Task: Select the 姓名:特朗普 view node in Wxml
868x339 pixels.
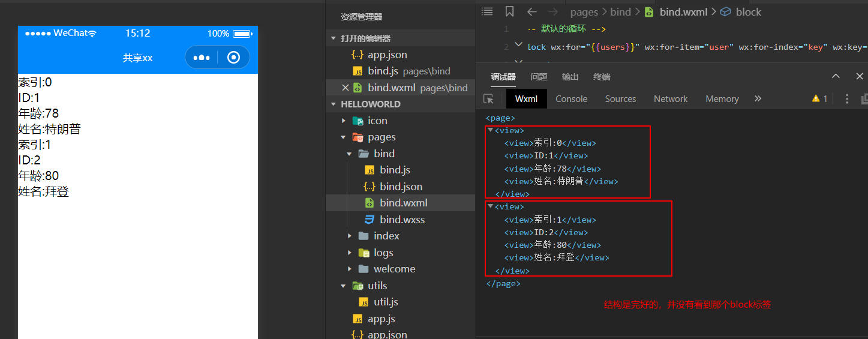Action: click(x=561, y=181)
